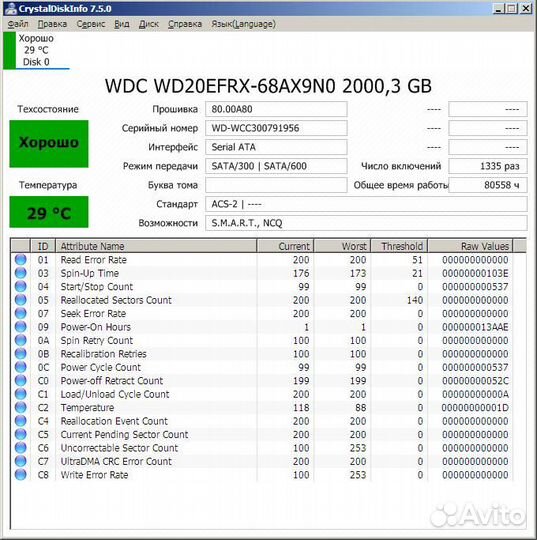Click the disk title WDC WD20EFRX-68AX9N0
Image resolution: width=537 pixels, height=540 pixels.
268,86
